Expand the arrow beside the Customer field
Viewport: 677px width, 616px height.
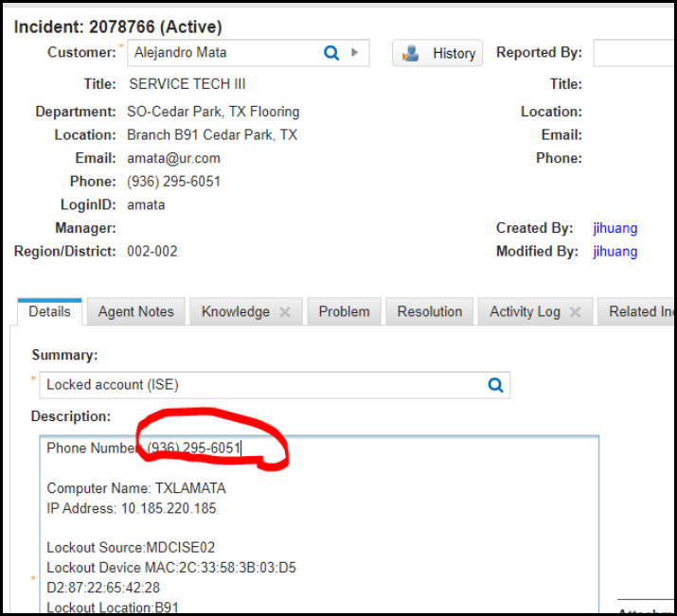(x=355, y=53)
